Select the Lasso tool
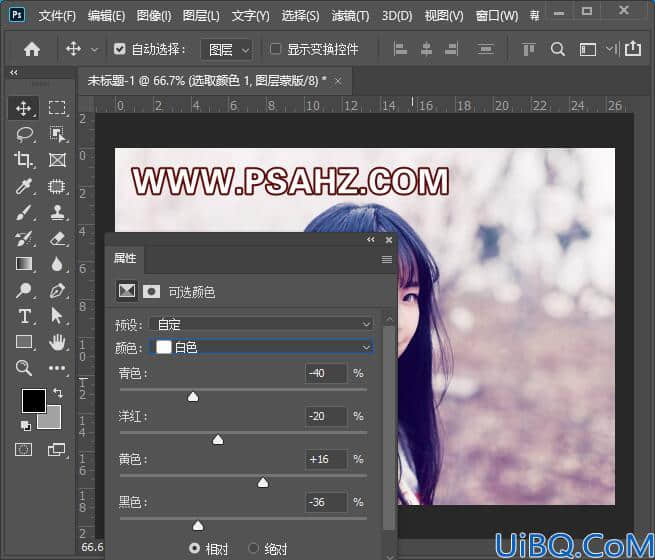 [x=24, y=134]
